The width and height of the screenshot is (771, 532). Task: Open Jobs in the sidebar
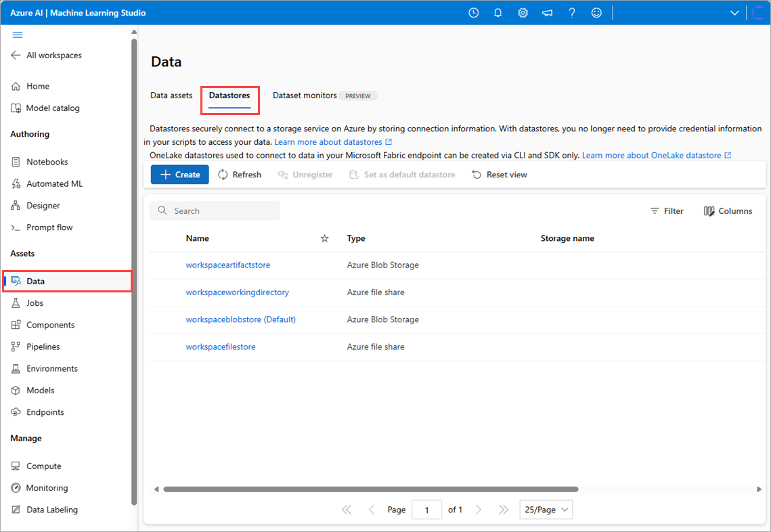[27, 303]
